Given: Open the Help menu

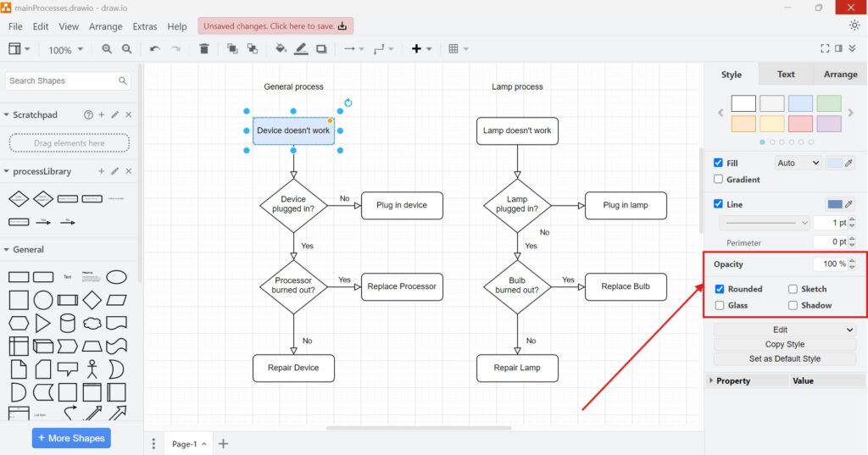Looking at the screenshot, I should [x=177, y=26].
